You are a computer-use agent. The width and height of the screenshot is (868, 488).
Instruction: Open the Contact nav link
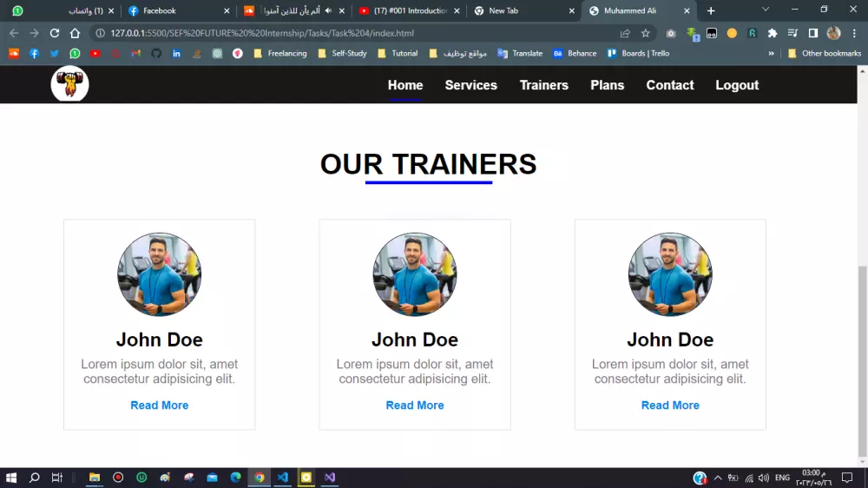pyautogui.click(x=670, y=85)
